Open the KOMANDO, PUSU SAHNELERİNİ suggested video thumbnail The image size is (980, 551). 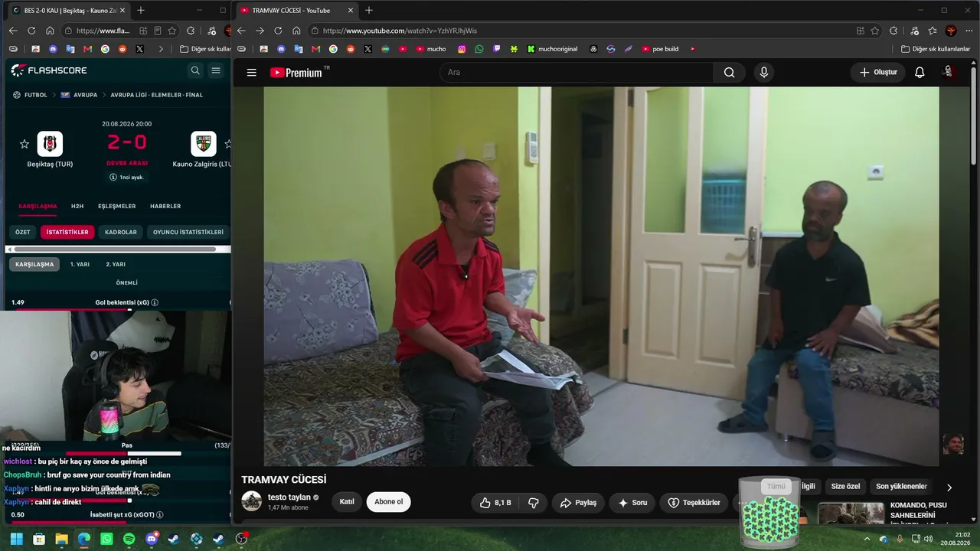coord(851,514)
